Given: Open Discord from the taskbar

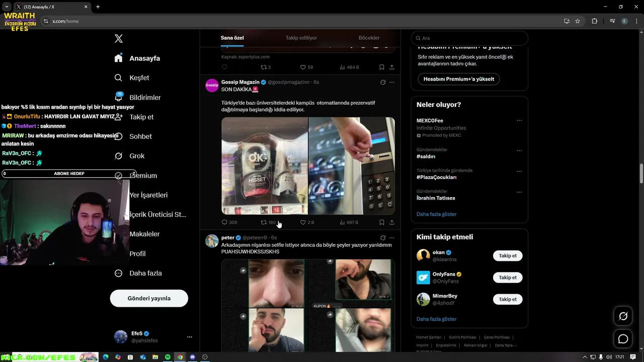Looking at the screenshot, I should click(192, 357).
